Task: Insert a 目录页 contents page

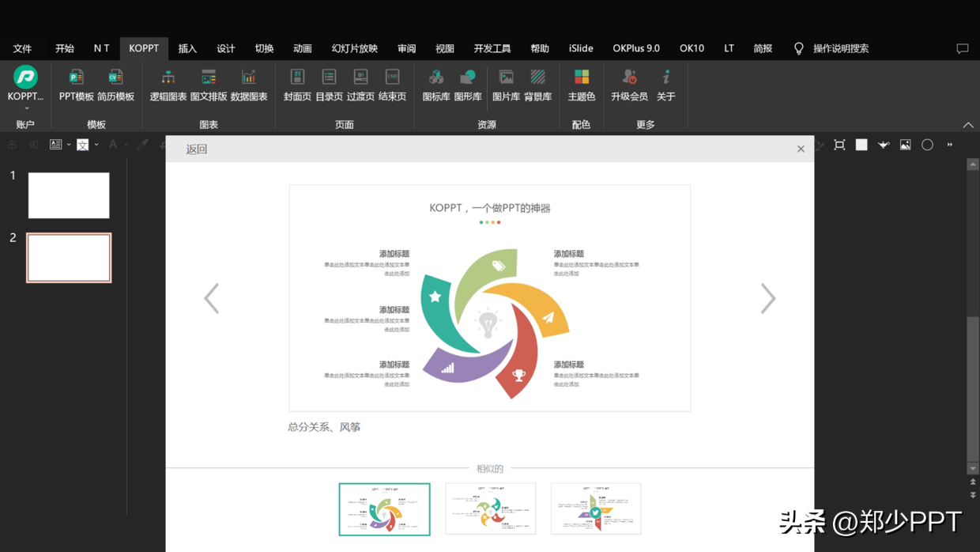Action: [329, 85]
